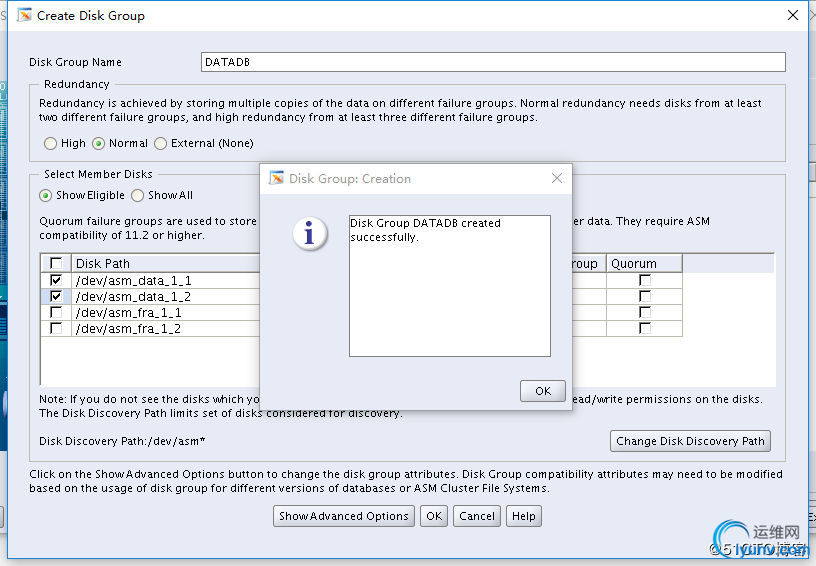Select the Show All disks option
The width and height of the screenshot is (816, 566).
138,196
